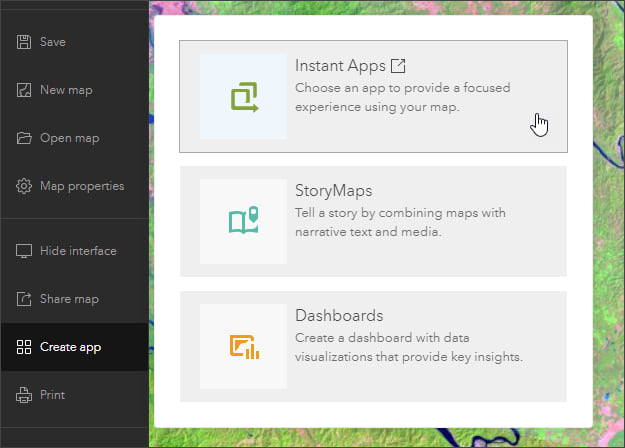Click the Save floppy disk icon

[x=24, y=42]
